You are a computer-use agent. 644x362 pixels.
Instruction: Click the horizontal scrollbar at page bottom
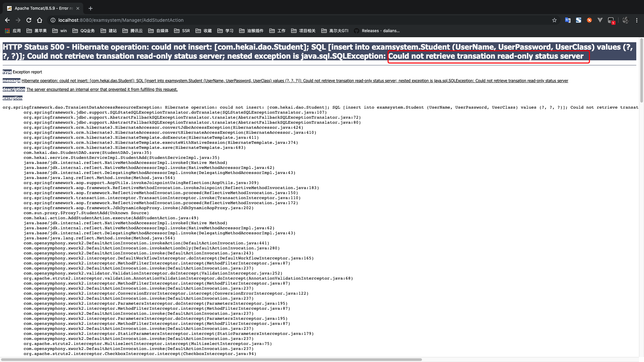211,360
